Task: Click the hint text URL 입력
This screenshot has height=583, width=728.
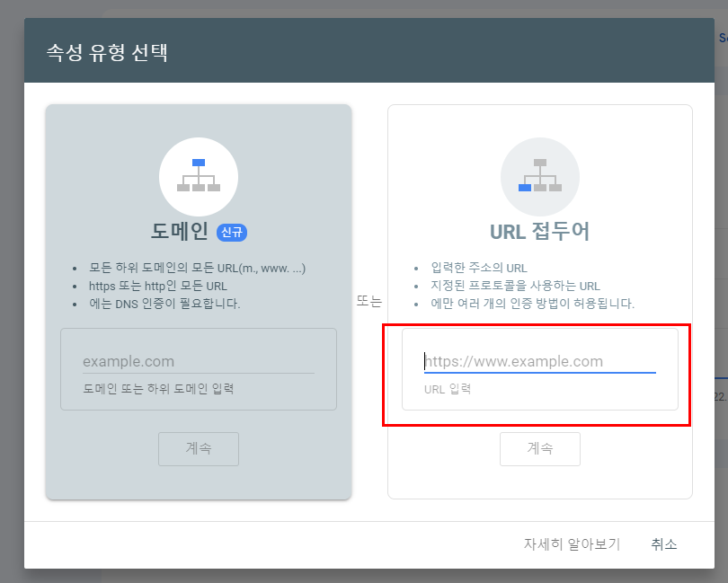Action: [448, 389]
